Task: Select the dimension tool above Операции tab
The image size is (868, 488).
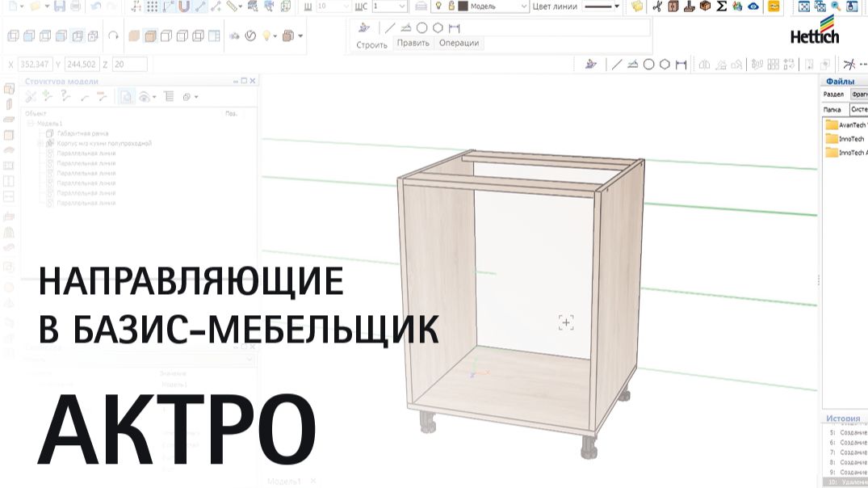Action: point(454,27)
